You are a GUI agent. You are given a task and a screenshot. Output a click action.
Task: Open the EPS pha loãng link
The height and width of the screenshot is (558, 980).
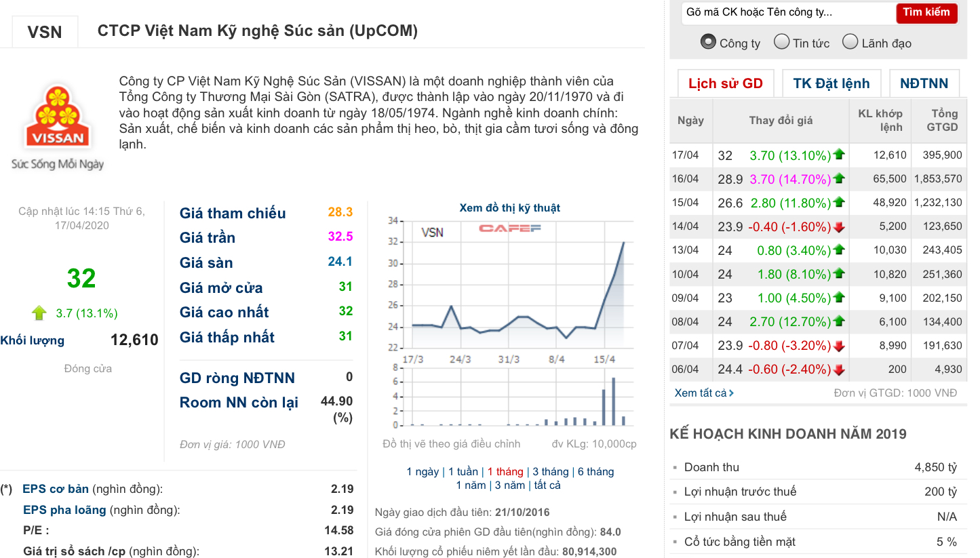[x=64, y=510]
